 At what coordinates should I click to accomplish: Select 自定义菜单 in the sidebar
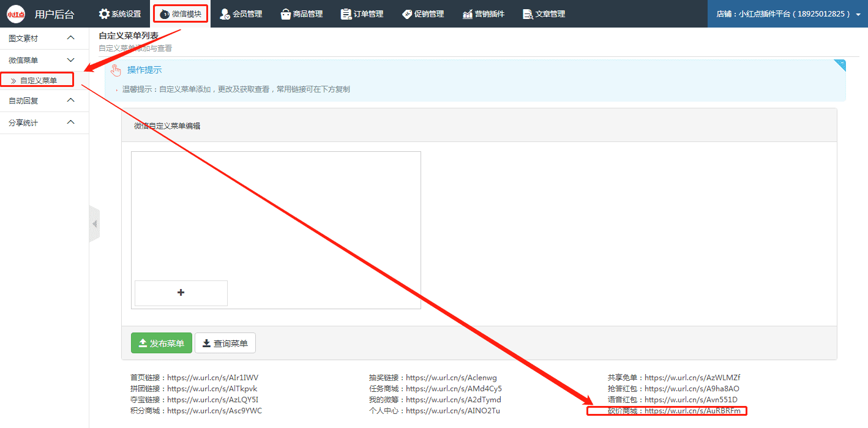coord(38,80)
